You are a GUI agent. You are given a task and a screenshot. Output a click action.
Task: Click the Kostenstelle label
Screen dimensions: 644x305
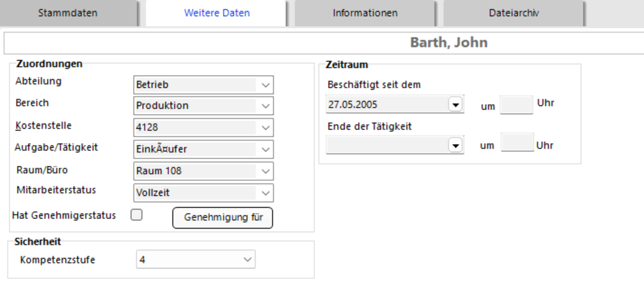[x=44, y=126]
